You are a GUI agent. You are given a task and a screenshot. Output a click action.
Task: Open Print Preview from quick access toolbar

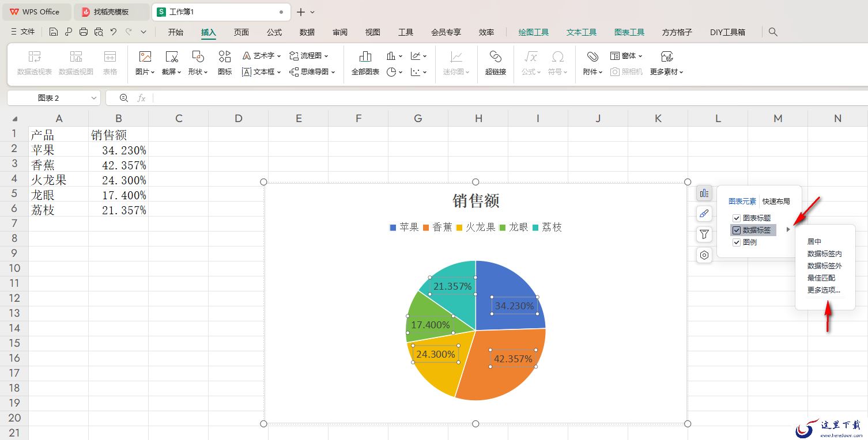[x=99, y=32]
